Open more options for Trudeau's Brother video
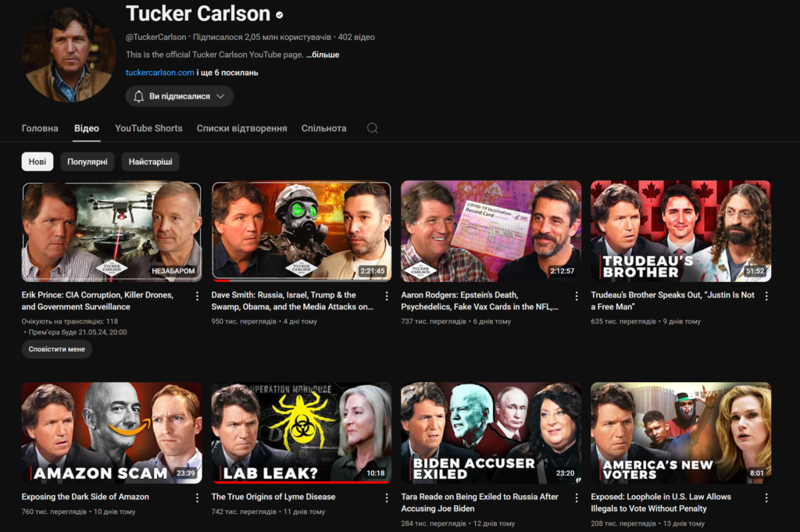Viewport: 800px width, 532px height. pyautogui.click(x=766, y=296)
